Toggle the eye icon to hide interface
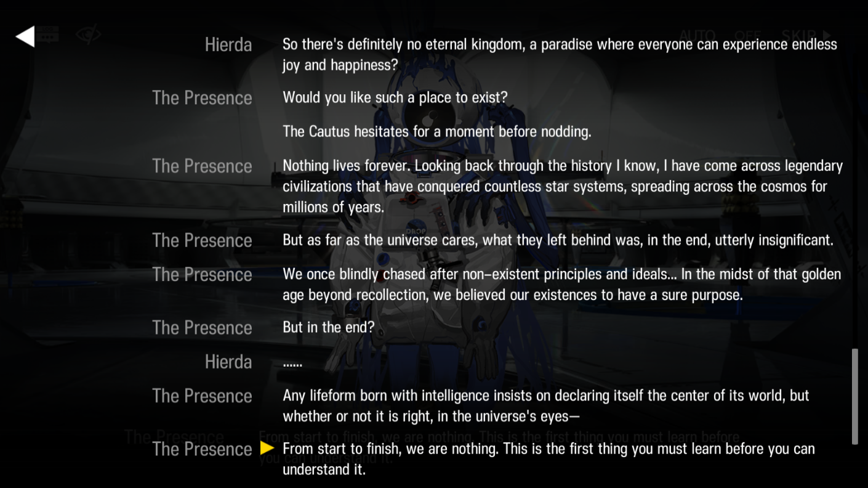Viewport: 868px width, 488px height. pos(88,35)
